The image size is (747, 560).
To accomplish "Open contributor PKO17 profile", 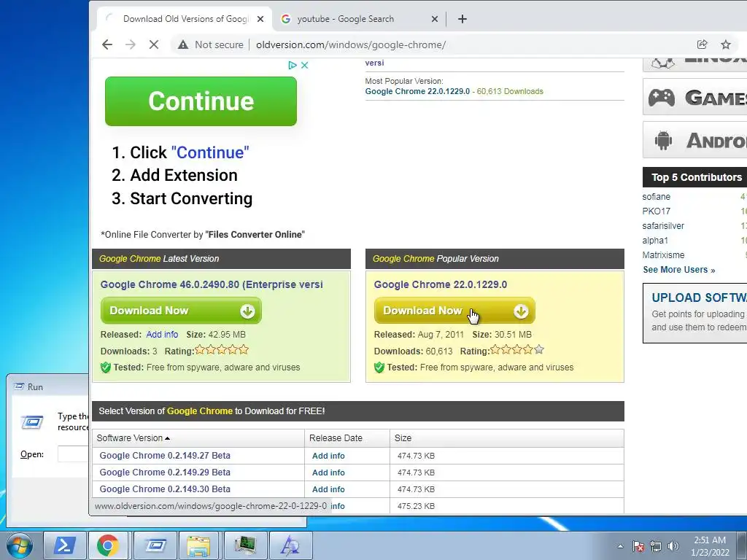I will (x=656, y=211).
